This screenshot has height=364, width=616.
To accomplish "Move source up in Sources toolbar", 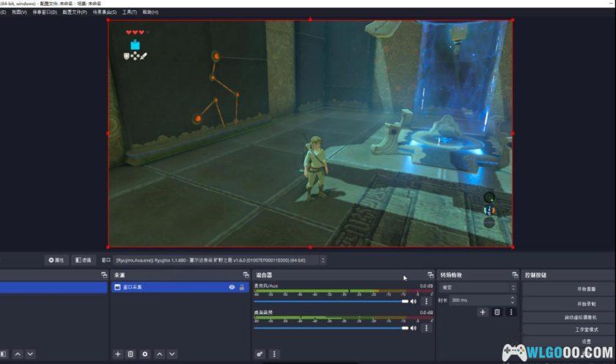I will click(x=160, y=354).
